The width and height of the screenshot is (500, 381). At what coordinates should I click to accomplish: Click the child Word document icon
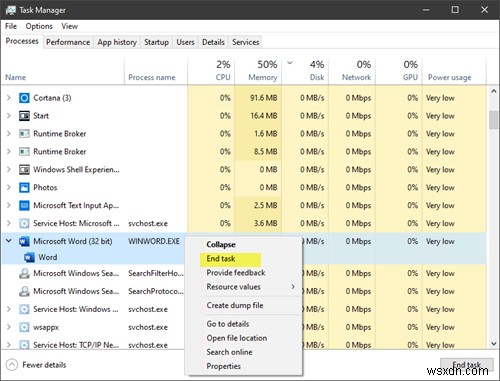29,257
